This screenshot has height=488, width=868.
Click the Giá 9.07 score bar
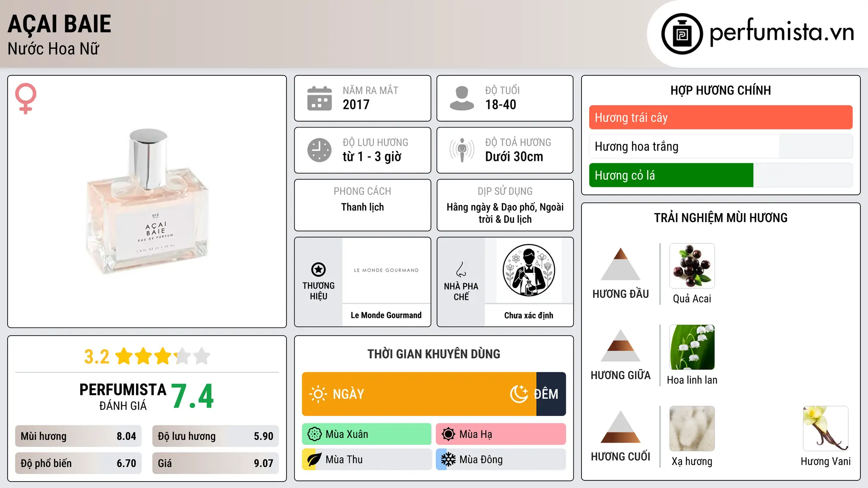(x=216, y=463)
